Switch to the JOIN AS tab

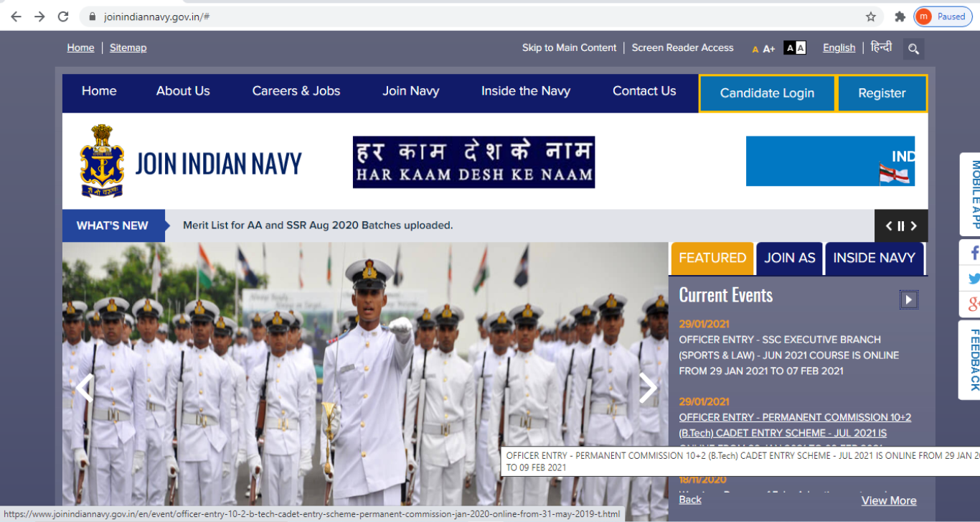tap(790, 258)
